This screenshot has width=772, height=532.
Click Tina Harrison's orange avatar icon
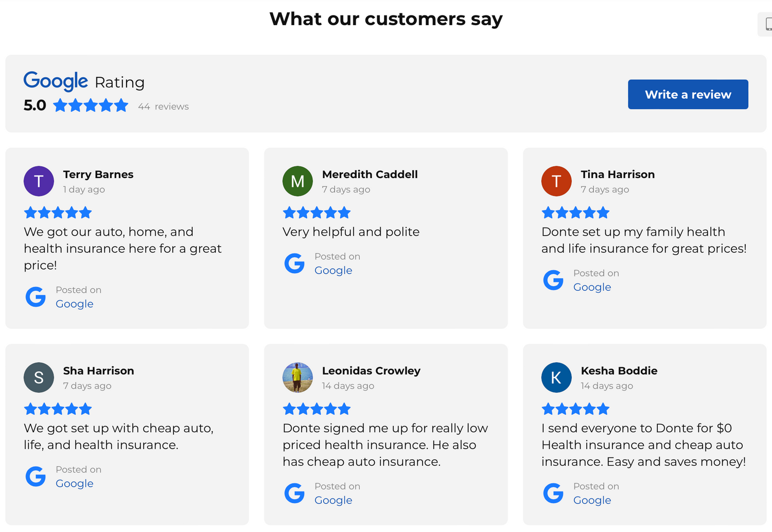[556, 181]
